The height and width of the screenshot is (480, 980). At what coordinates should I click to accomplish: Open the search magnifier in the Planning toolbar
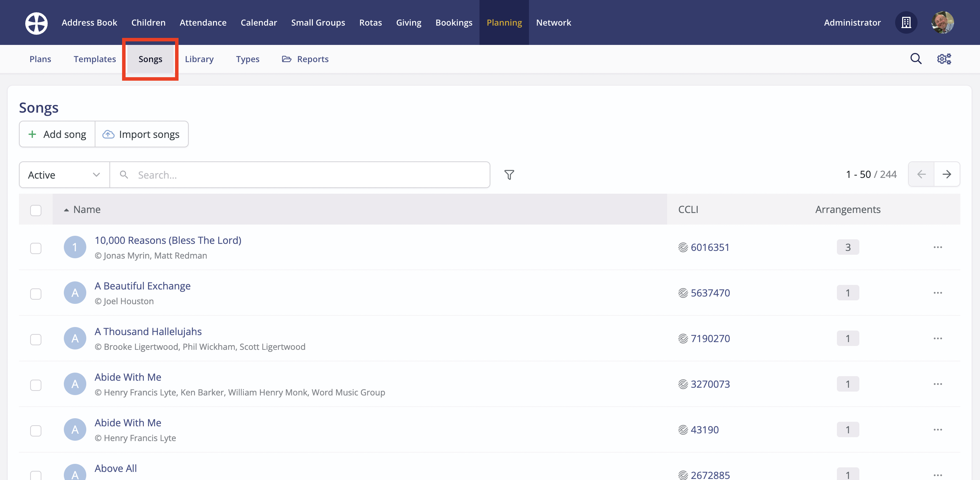coord(916,59)
